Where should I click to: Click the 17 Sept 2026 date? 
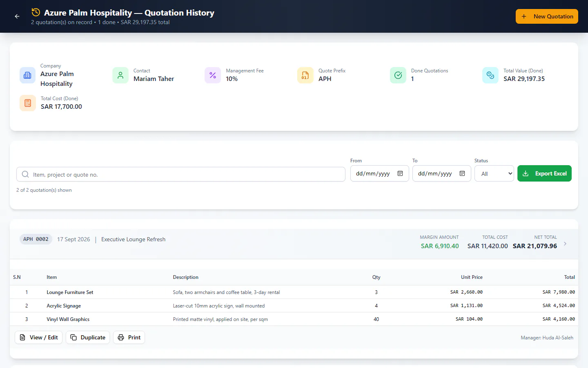pos(73,239)
